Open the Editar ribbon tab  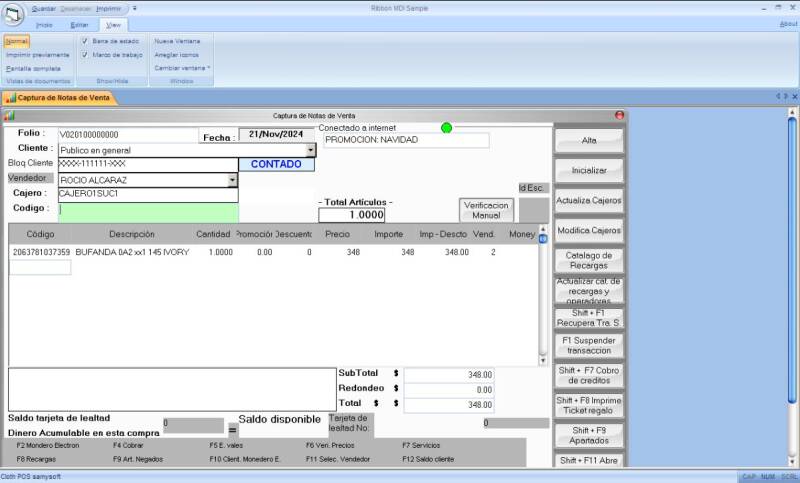80,23
